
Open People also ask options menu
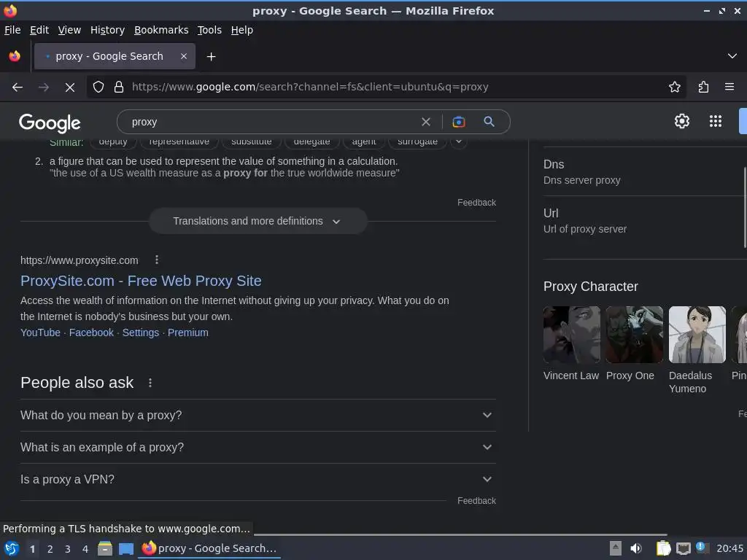tap(150, 383)
